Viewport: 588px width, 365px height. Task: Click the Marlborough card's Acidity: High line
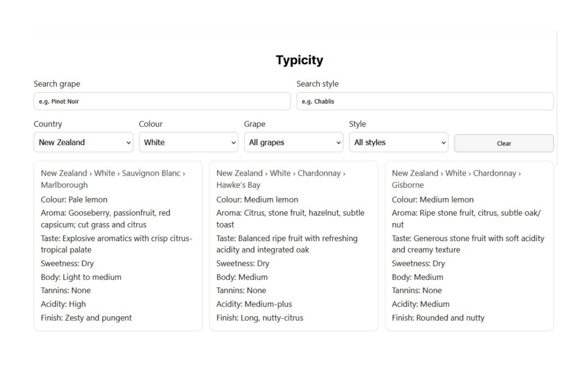pyautogui.click(x=63, y=304)
